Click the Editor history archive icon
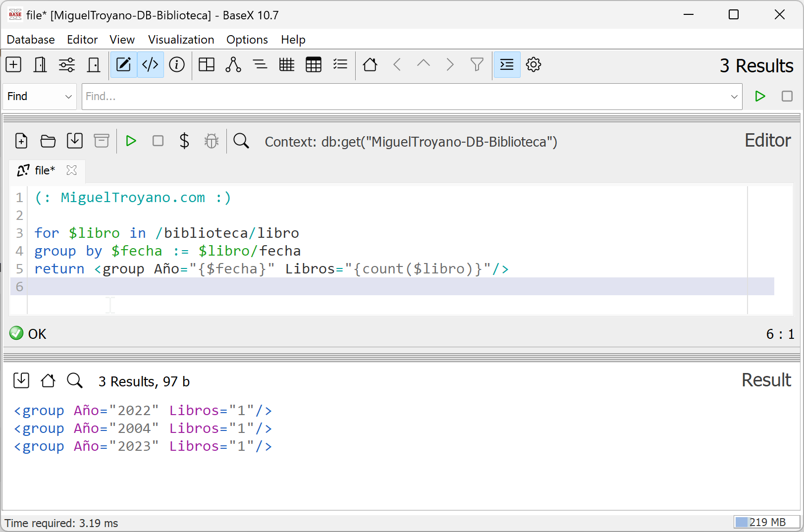This screenshot has height=532, width=804. coord(102,141)
